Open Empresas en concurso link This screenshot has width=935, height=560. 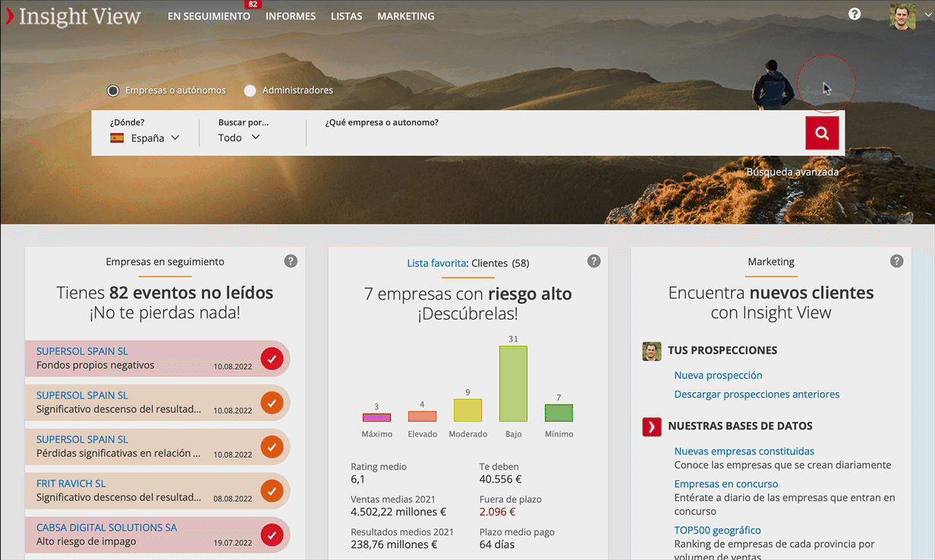pyautogui.click(x=726, y=483)
